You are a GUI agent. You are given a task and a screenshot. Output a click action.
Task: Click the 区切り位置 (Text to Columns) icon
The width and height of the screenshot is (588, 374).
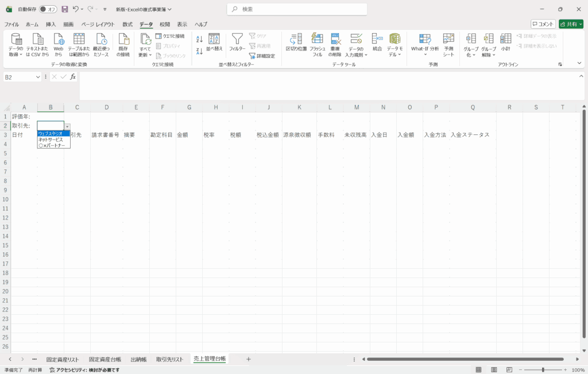click(x=296, y=39)
